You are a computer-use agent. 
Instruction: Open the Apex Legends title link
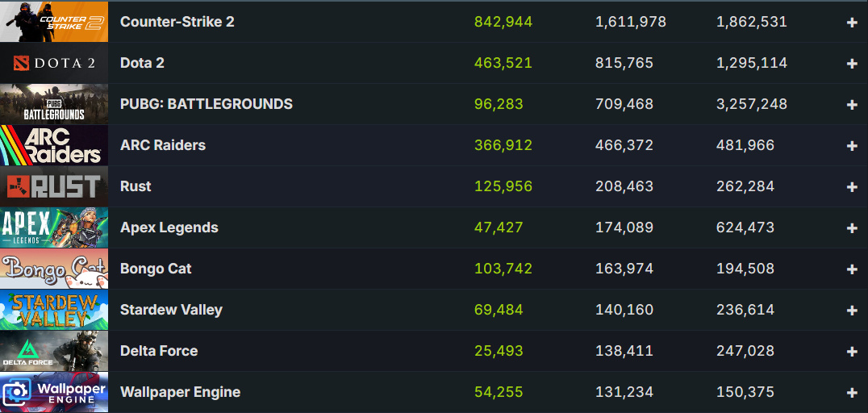(169, 227)
